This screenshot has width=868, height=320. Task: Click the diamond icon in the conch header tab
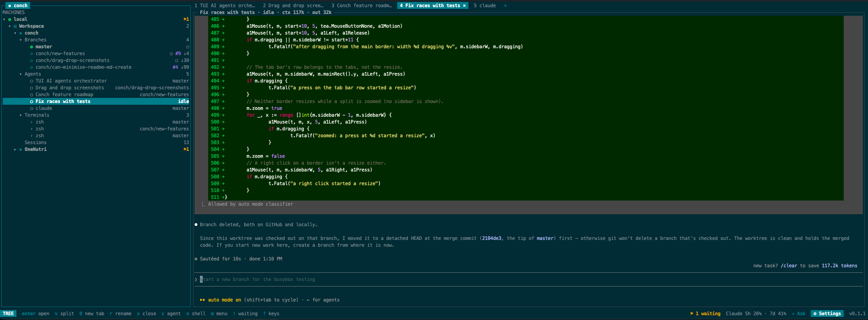coord(10,5)
